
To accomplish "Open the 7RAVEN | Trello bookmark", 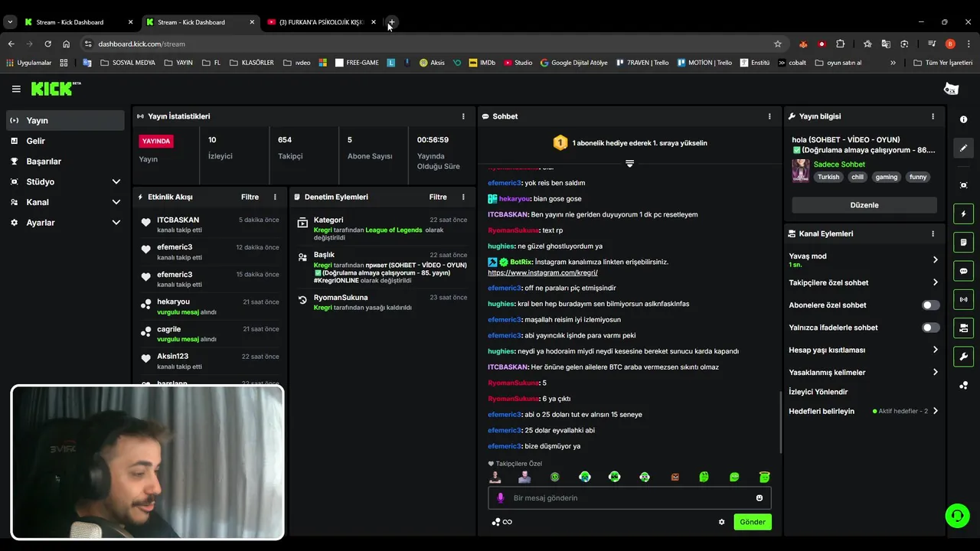I will pos(642,63).
